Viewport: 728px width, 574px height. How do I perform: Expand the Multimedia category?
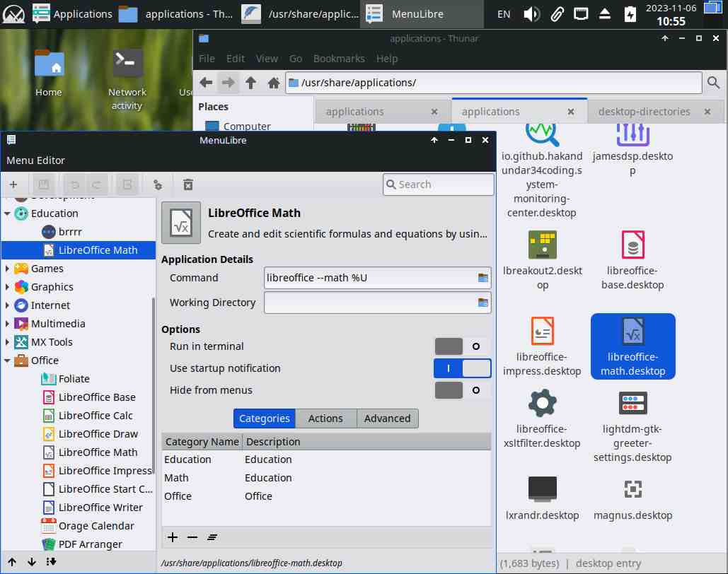pos(8,324)
